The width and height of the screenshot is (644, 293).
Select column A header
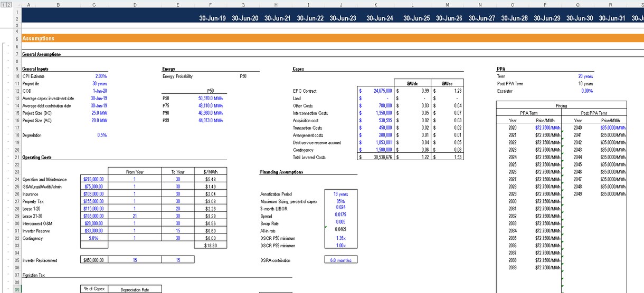29,4
